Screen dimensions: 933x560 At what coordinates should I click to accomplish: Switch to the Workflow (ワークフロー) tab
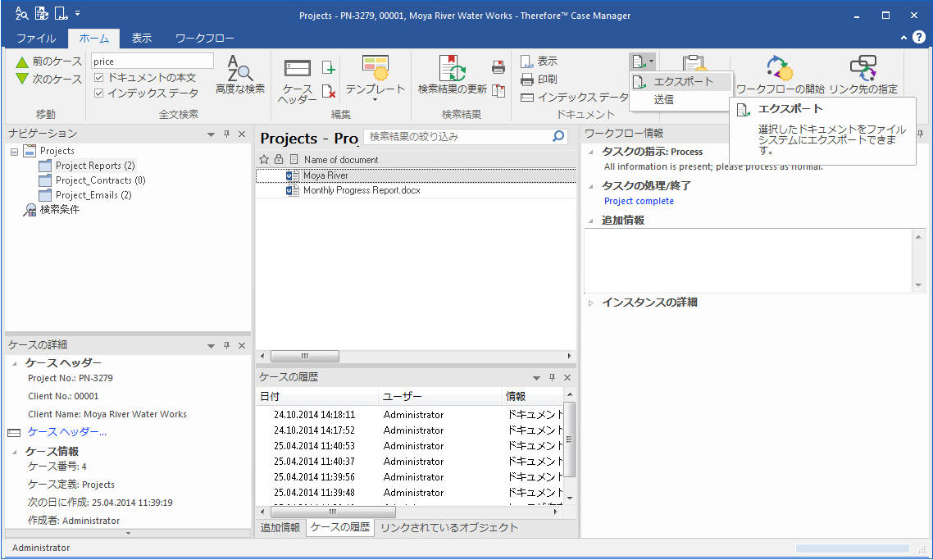[x=205, y=38]
